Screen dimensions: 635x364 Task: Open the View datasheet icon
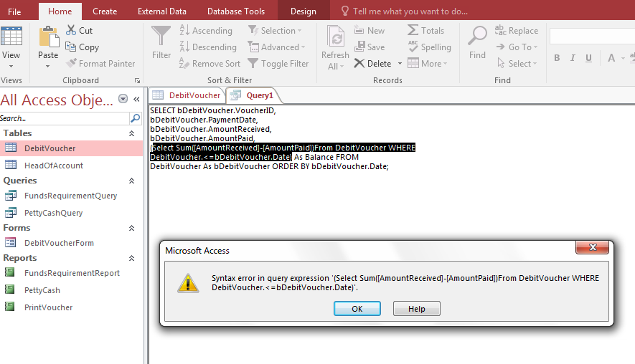[x=11, y=37]
